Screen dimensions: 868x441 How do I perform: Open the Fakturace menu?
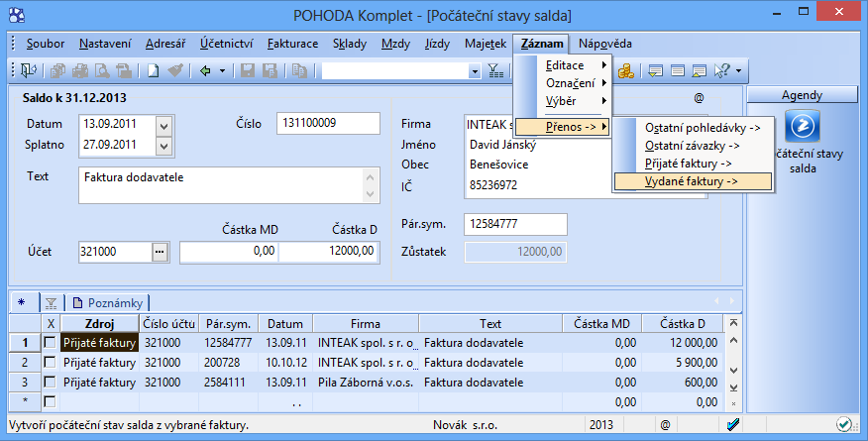point(292,44)
